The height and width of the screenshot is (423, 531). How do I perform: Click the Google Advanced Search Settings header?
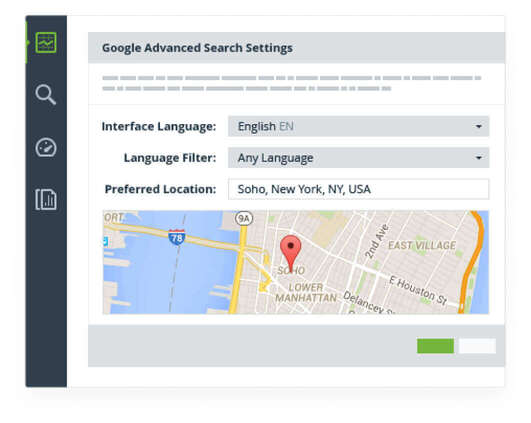tap(197, 48)
